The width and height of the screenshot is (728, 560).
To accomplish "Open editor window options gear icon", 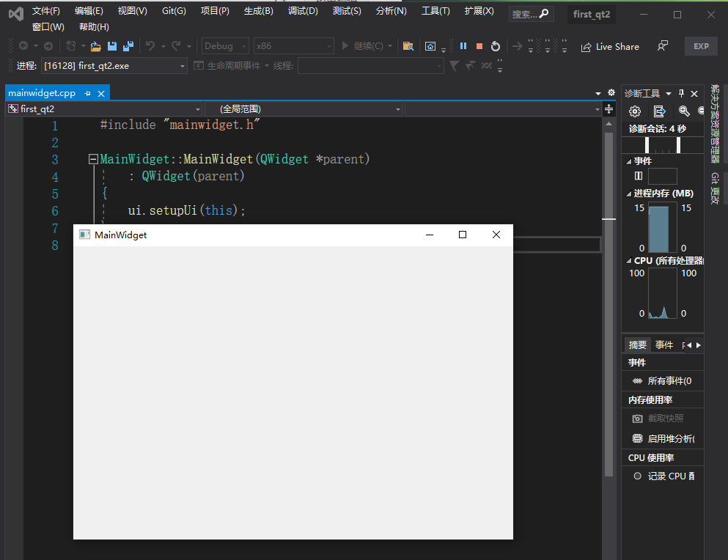I will click(611, 92).
